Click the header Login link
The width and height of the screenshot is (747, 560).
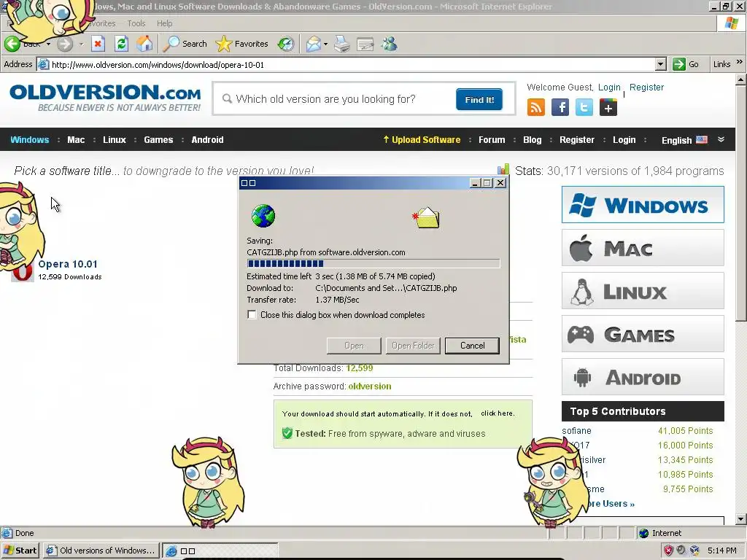point(609,87)
